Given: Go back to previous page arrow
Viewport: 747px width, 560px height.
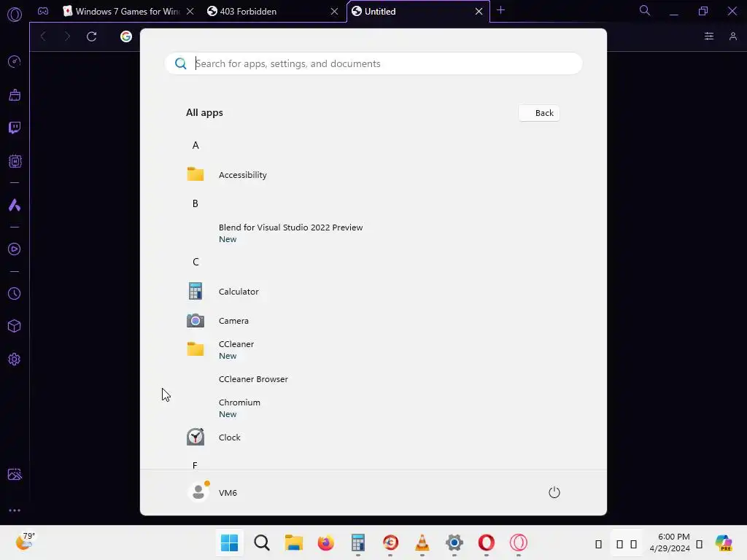Looking at the screenshot, I should [x=43, y=36].
